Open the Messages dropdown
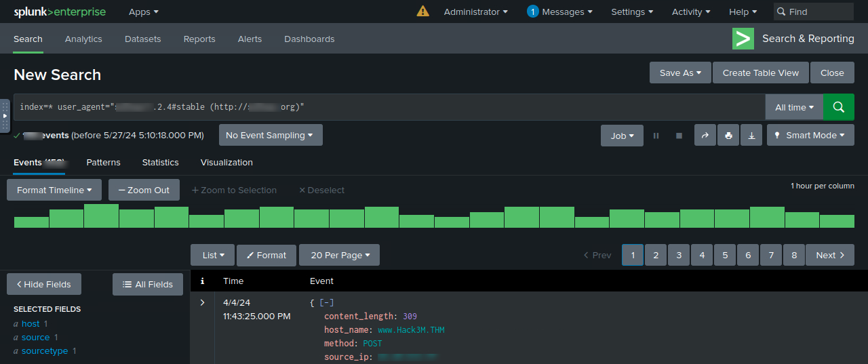 pos(559,12)
